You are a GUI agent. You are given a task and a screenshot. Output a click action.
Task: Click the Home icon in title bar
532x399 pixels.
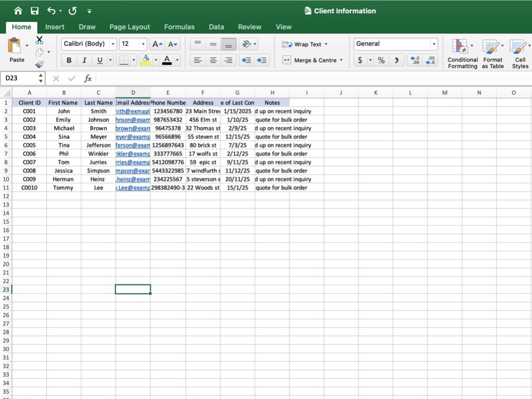click(18, 11)
